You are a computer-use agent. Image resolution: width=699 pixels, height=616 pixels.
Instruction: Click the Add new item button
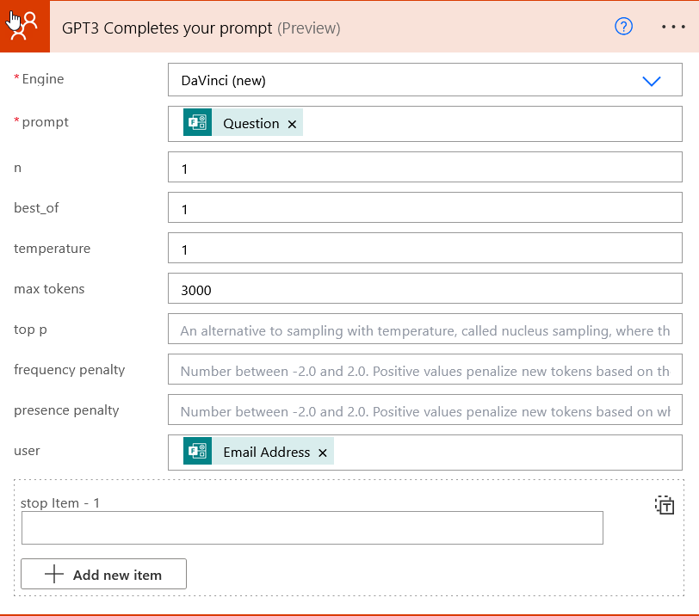(x=103, y=574)
